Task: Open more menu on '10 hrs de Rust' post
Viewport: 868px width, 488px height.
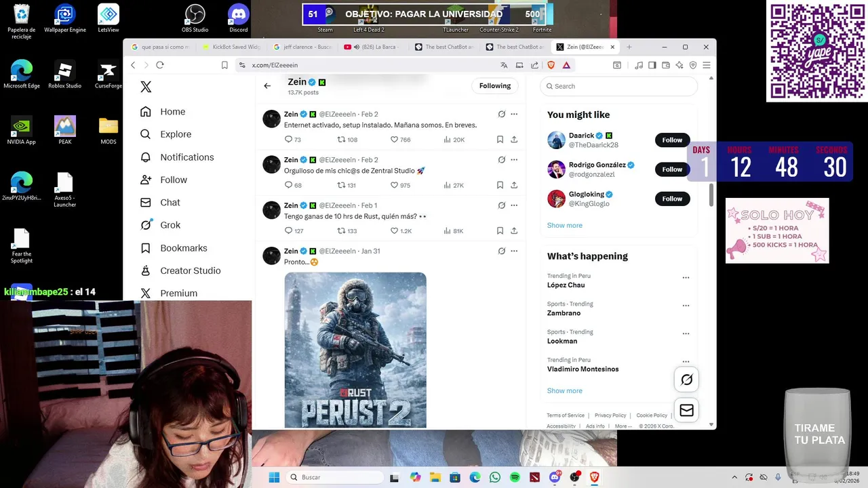Action: coord(514,205)
